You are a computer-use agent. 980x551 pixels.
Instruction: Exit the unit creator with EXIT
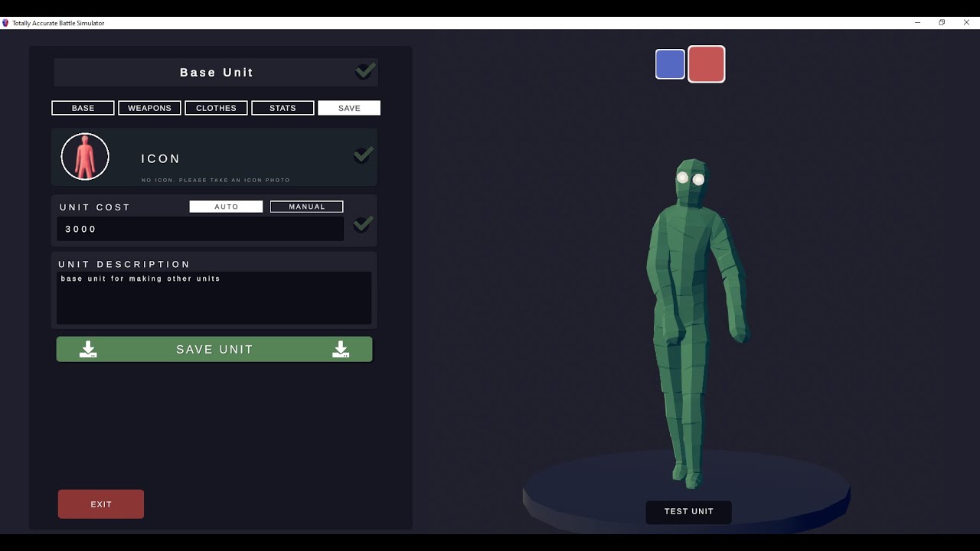(101, 504)
